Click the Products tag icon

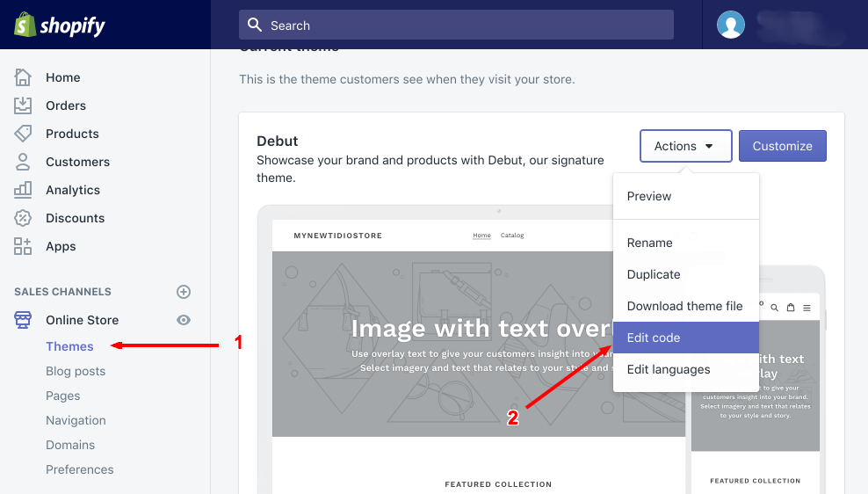click(x=23, y=134)
